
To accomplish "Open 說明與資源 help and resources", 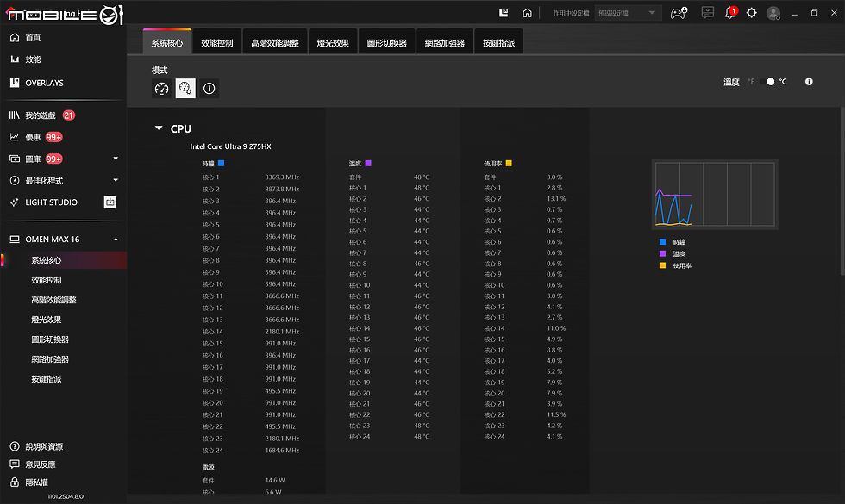I will point(36,446).
